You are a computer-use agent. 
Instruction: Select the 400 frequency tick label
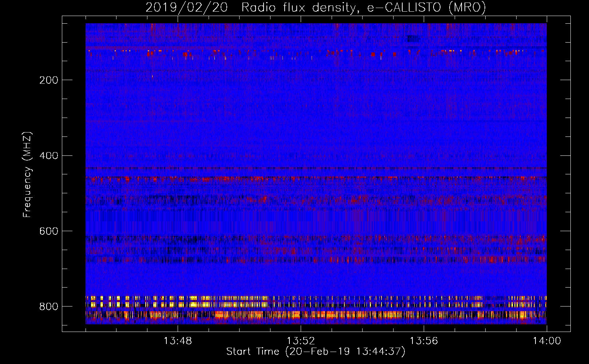tap(49, 156)
